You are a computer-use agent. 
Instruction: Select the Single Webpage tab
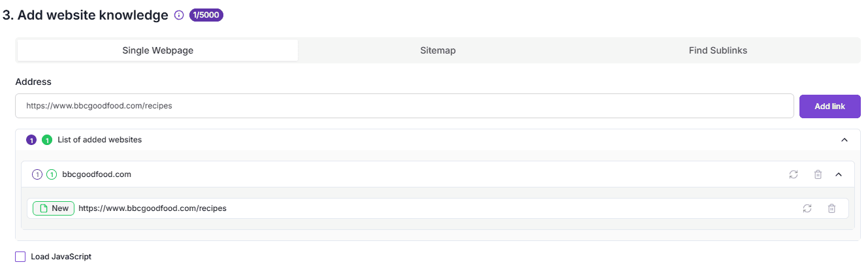click(x=157, y=50)
